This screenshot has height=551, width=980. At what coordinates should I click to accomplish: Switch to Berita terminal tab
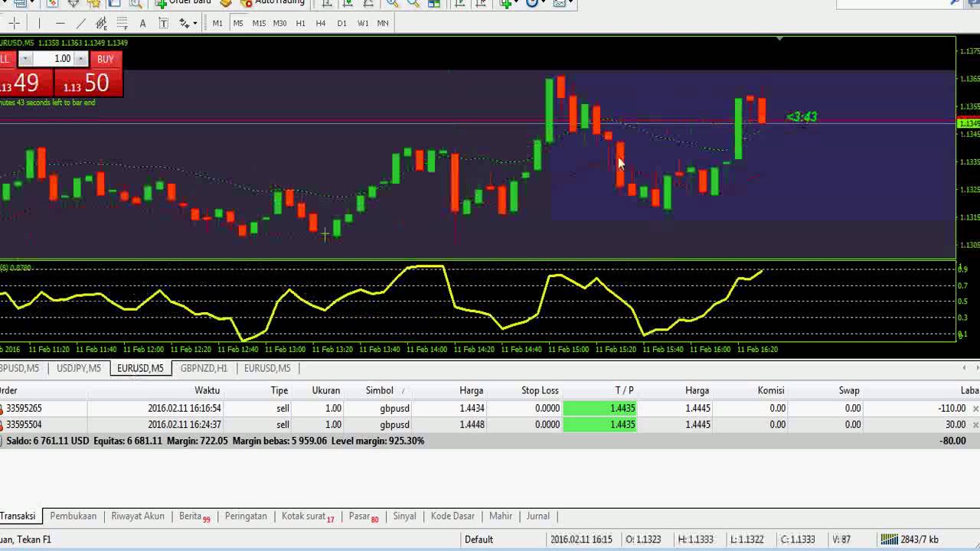point(194,516)
